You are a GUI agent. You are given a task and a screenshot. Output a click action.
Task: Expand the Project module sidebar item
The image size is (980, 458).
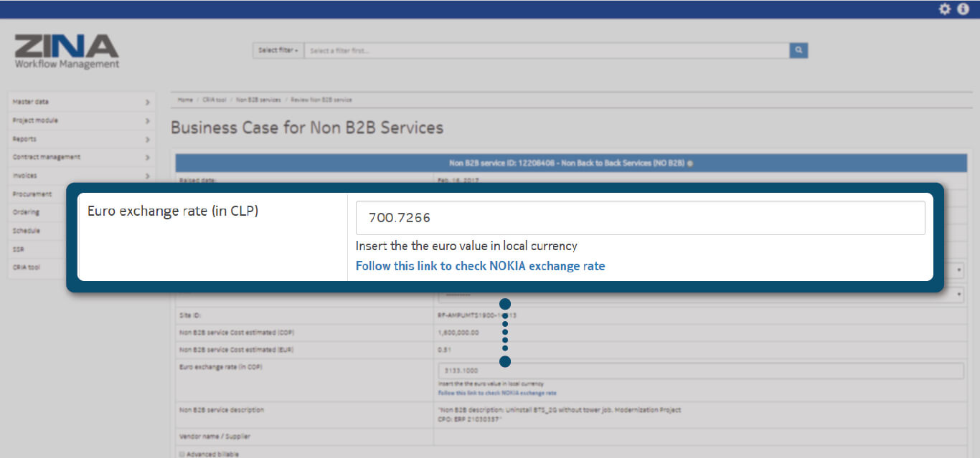[x=80, y=120]
